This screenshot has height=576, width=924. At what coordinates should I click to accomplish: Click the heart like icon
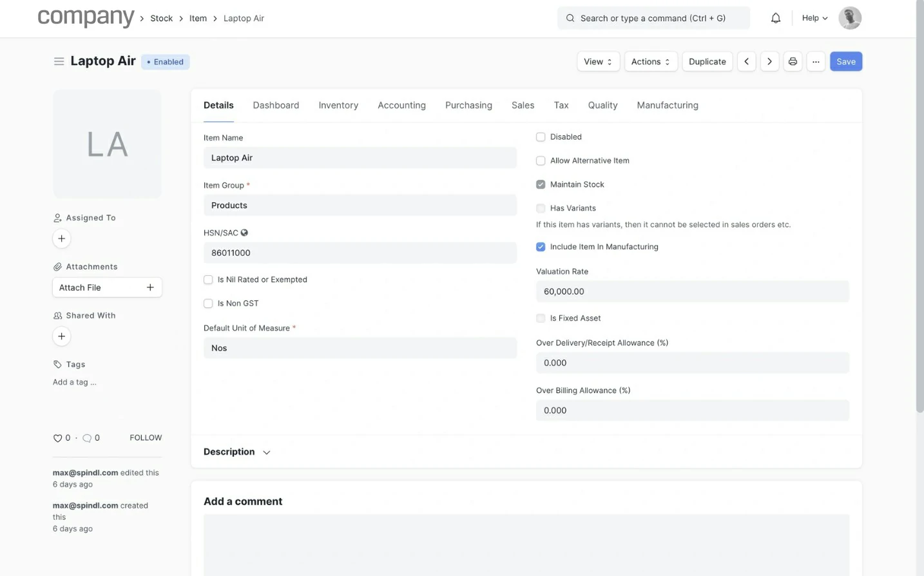click(57, 438)
